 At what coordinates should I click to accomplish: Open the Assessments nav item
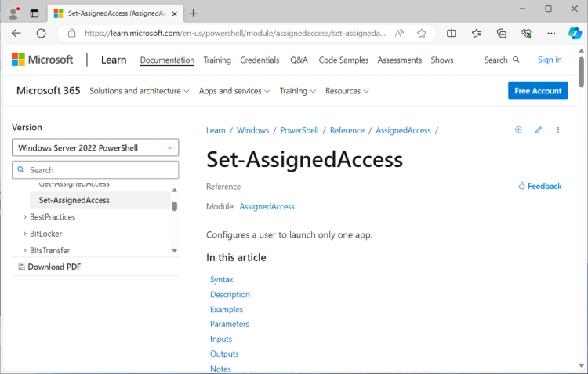coord(399,60)
